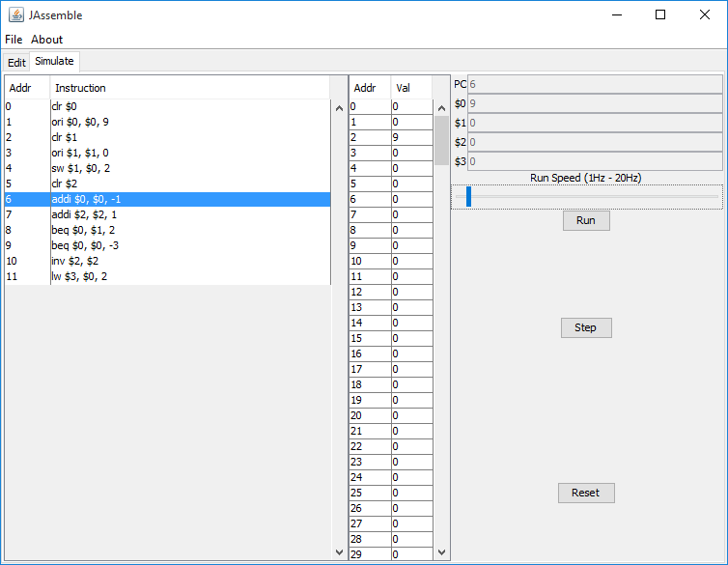This screenshot has height=565, width=728.
Task: Click the PC register field
Action: 595,84
